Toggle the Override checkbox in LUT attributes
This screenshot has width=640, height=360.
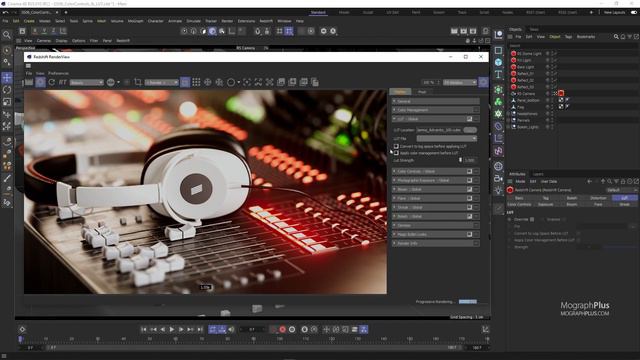(x=532, y=220)
